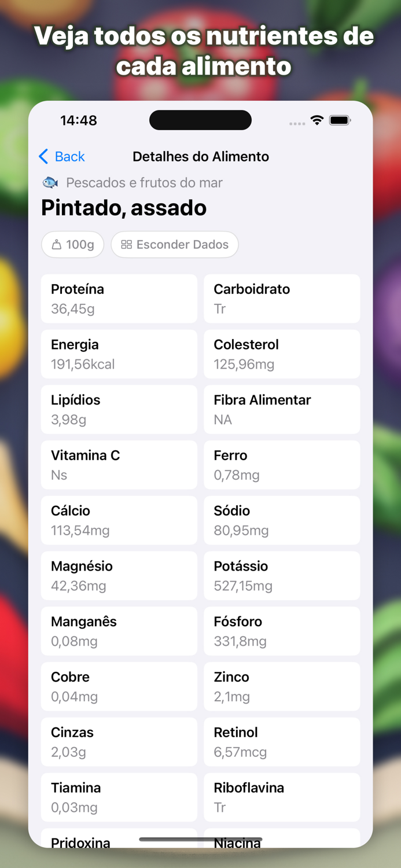Select the Proteína nutrient card
The height and width of the screenshot is (868, 401).
pyautogui.click(x=119, y=299)
